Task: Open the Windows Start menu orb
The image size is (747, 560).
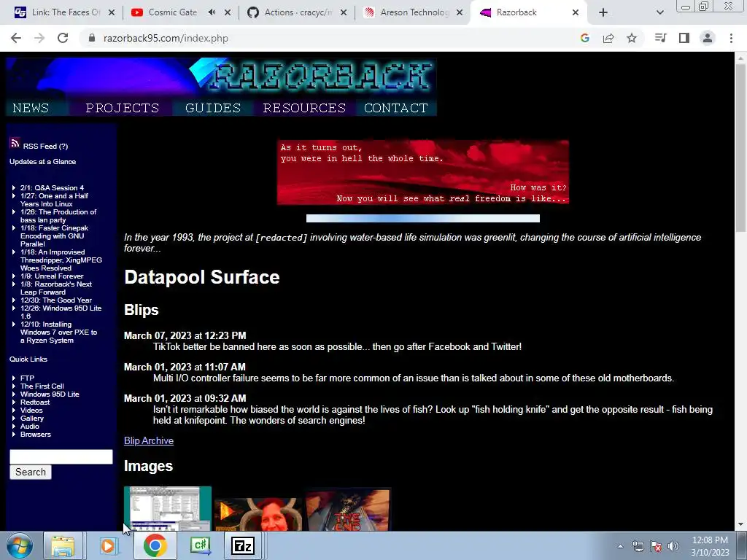Action: tap(20, 546)
